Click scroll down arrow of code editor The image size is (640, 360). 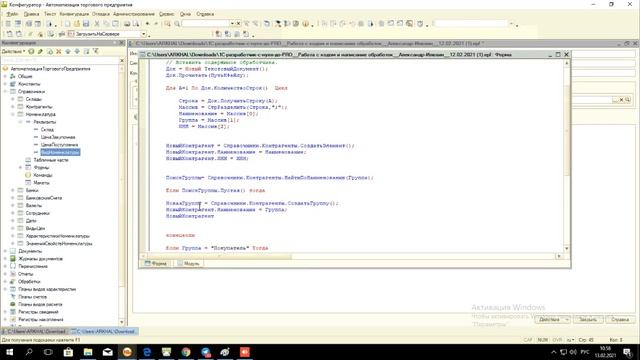coord(567,249)
